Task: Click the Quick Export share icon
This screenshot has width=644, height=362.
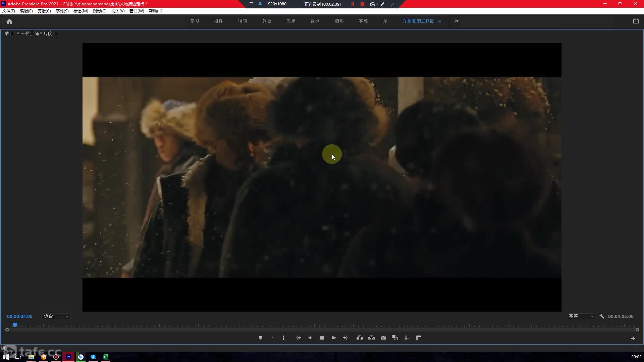Action: tap(636, 21)
